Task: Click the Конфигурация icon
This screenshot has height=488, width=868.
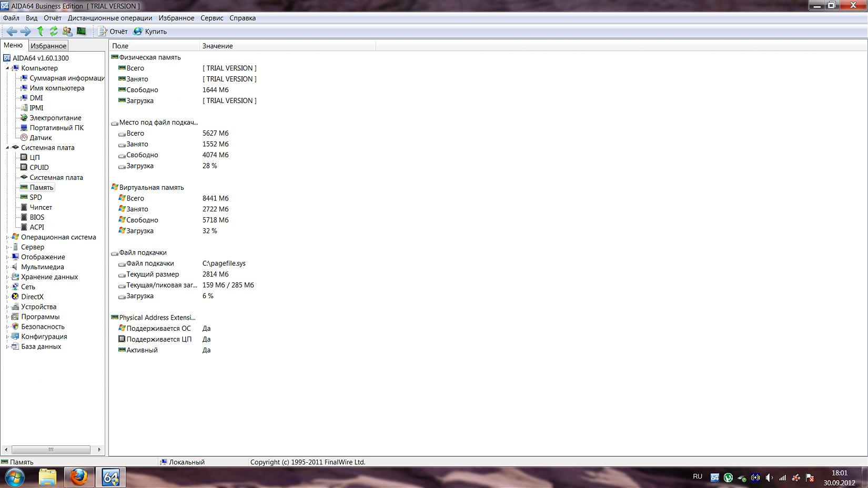Action: tap(15, 337)
